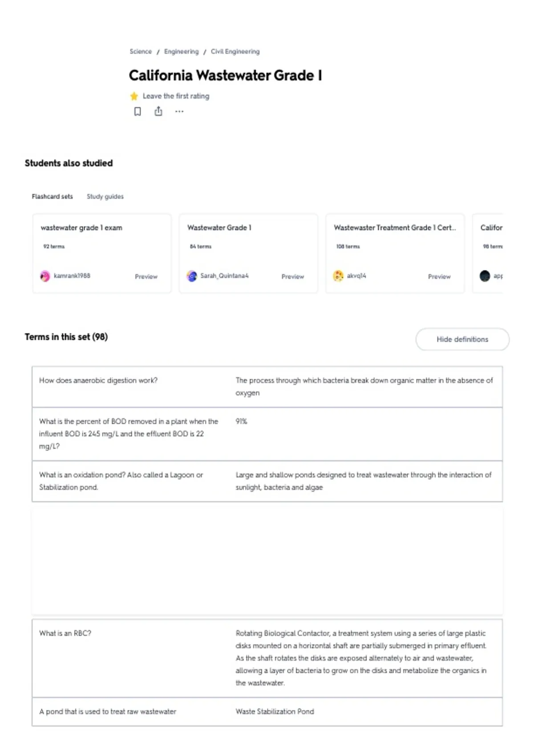The width and height of the screenshot is (534, 756).
Task: Preview the Wastewater Grade 1 set by Sarah_Quintana4
Action: [x=292, y=277]
